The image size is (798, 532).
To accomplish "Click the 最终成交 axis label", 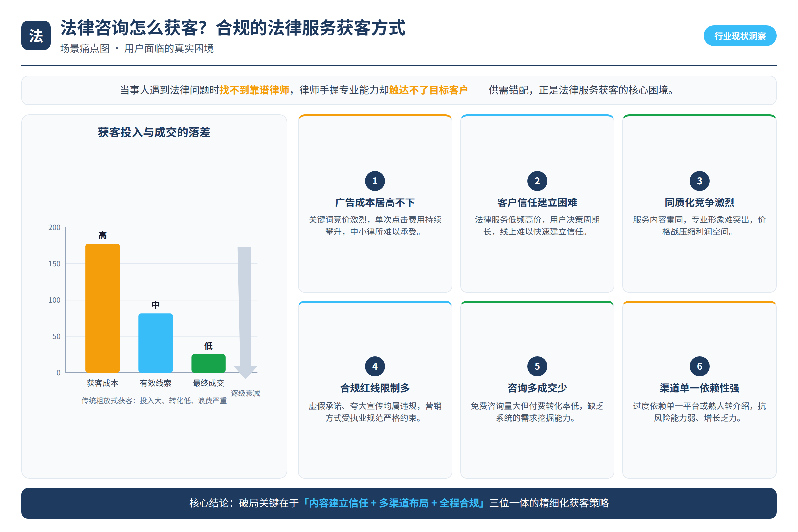I will point(208,383).
